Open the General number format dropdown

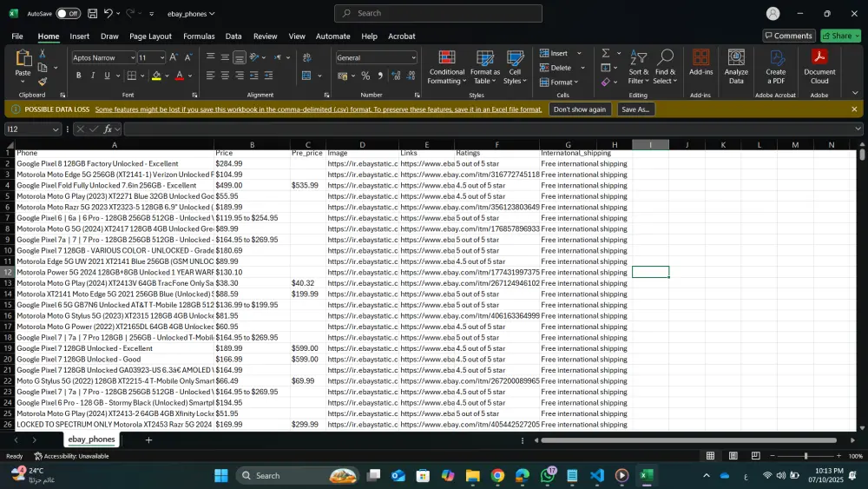coord(413,57)
